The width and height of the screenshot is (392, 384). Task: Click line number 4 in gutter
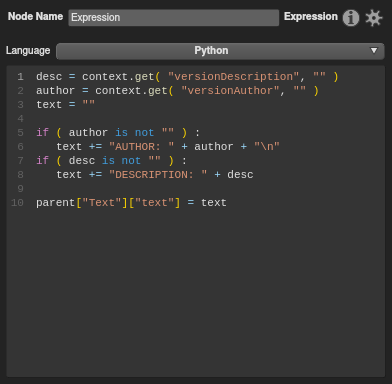pos(20,119)
